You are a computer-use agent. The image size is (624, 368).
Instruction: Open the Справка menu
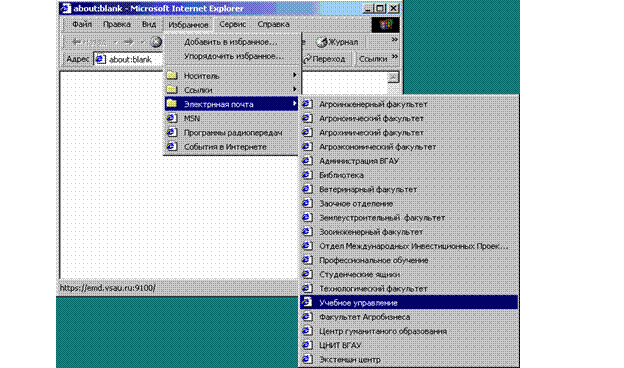(x=273, y=24)
